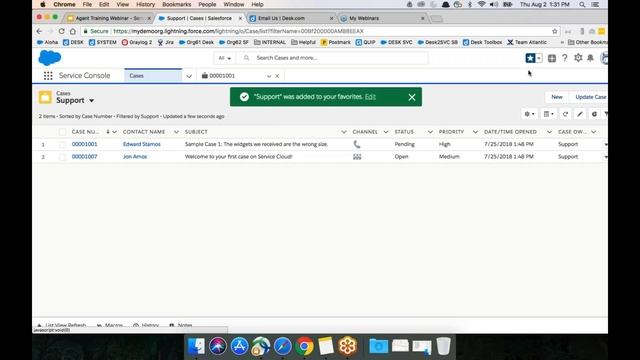This screenshot has height=360, width=640.
Task: Open the DESK SVC bookmark
Action: (396, 42)
